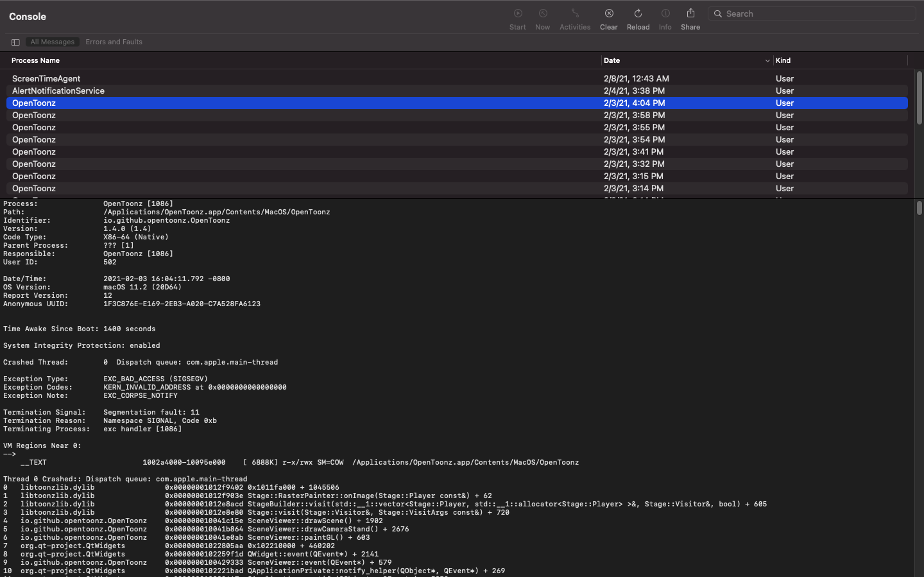Screen dimensions: 924x577
Task: Click the code type X86-64 (Native)
Action: pyautogui.click(x=136, y=237)
